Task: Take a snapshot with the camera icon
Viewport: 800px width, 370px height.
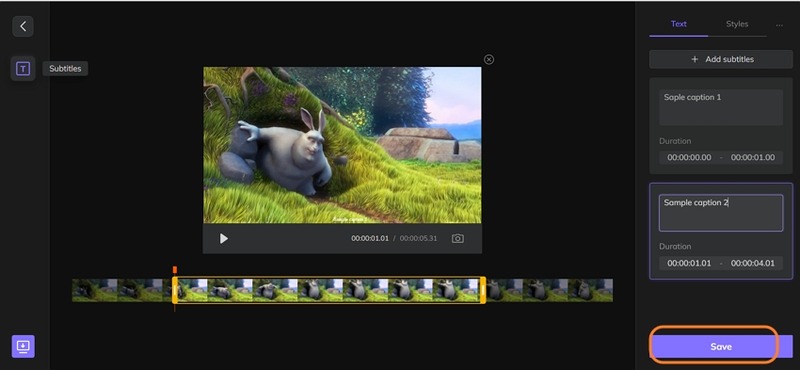Action: 458,238
